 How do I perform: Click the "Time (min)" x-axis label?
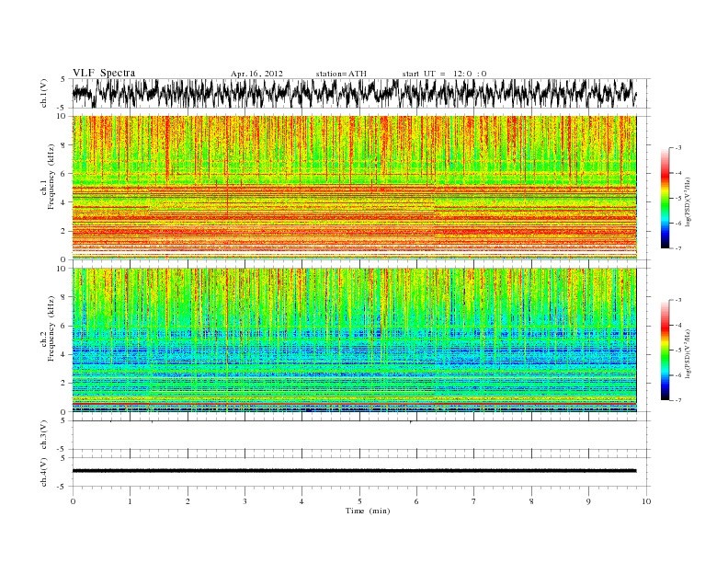click(x=368, y=511)
